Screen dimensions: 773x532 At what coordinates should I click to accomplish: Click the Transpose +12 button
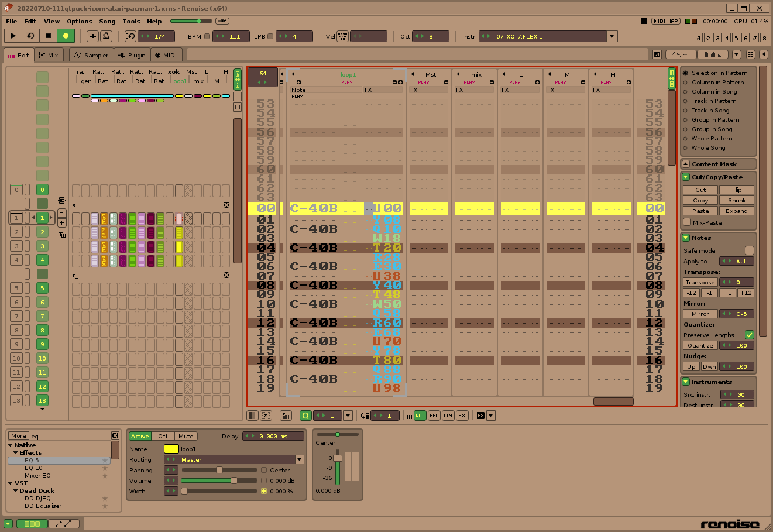point(744,293)
